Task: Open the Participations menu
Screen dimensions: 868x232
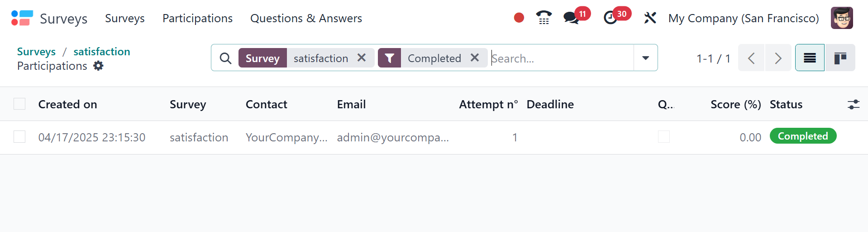Action: point(197,18)
